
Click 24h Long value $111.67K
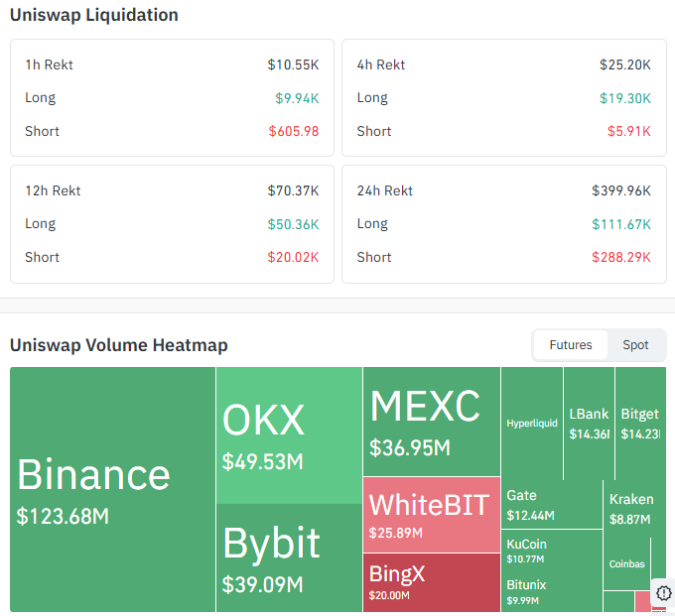tap(621, 224)
